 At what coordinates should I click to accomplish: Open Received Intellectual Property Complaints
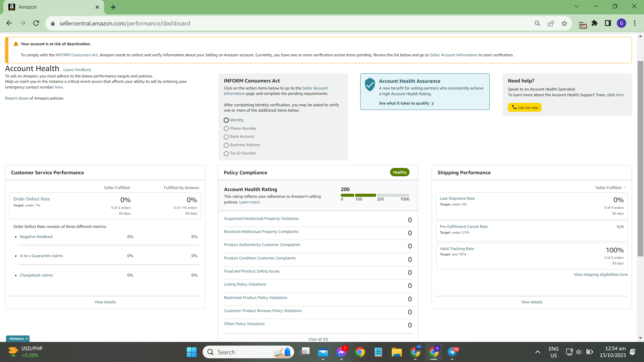261,232
